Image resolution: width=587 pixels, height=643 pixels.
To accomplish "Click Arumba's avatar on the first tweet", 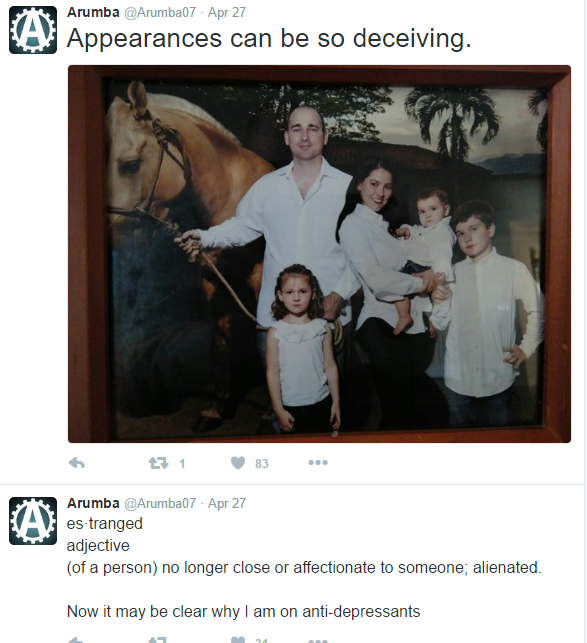I will [33, 30].
